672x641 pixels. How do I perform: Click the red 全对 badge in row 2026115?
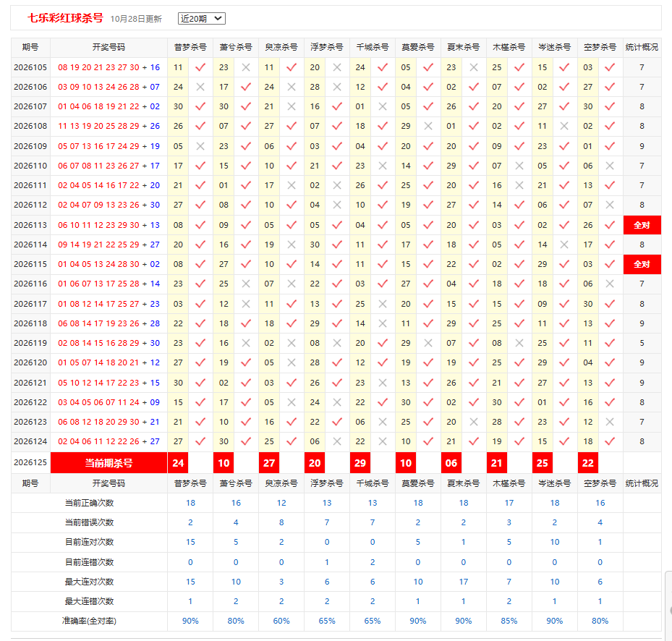click(x=642, y=264)
